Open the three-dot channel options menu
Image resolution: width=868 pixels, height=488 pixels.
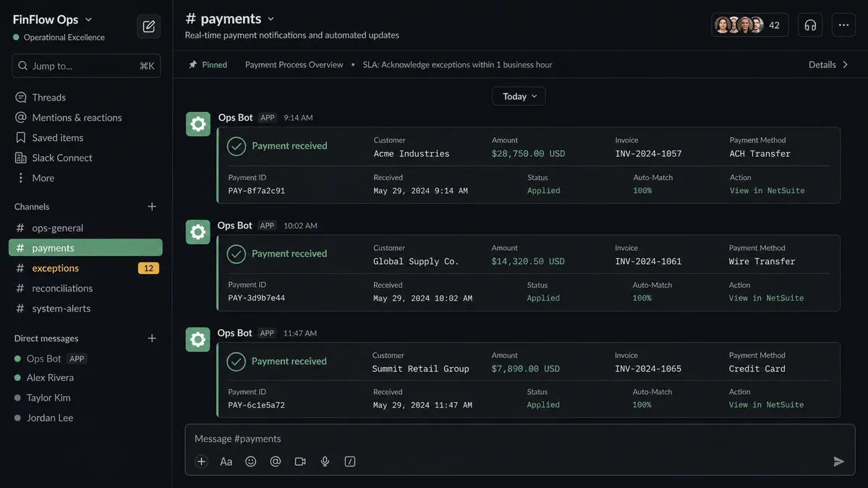(843, 25)
